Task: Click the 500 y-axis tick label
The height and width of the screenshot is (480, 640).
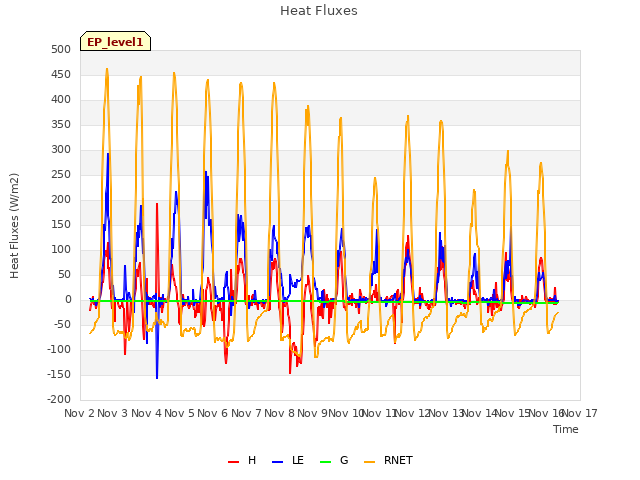Action: 61,49
